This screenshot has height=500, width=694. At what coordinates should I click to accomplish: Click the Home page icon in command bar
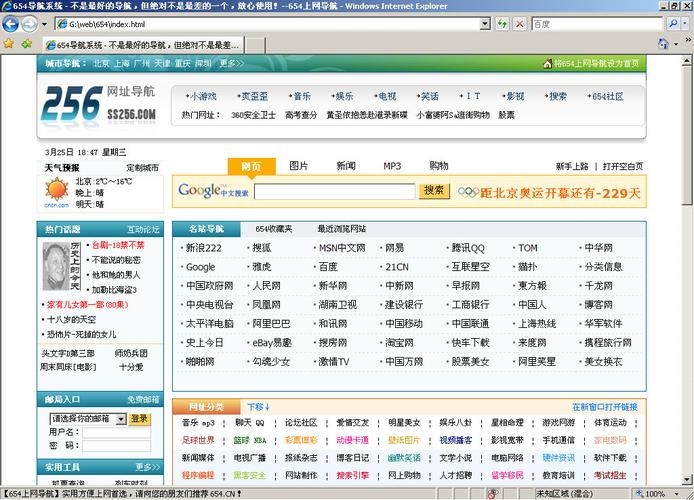tap(663, 43)
